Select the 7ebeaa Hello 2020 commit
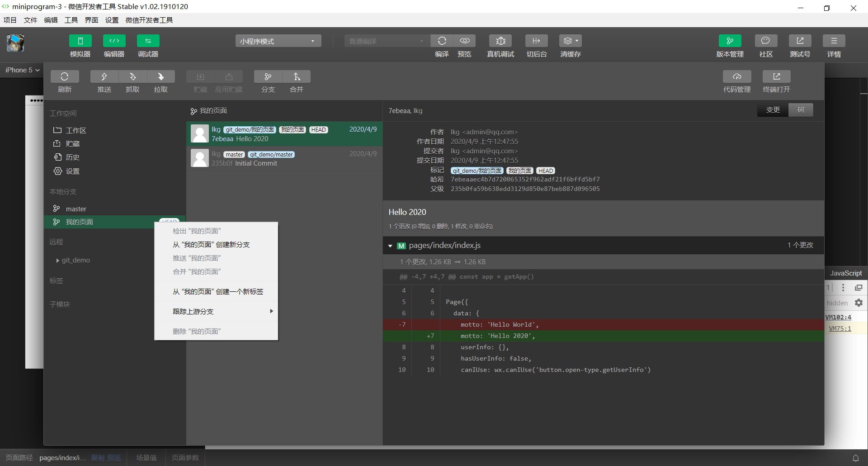 click(284, 134)
